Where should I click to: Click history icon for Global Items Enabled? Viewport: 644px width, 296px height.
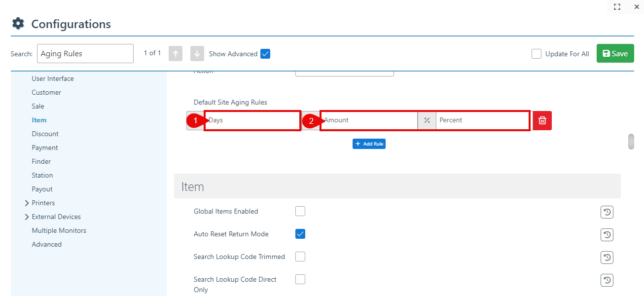coord(607,212)
